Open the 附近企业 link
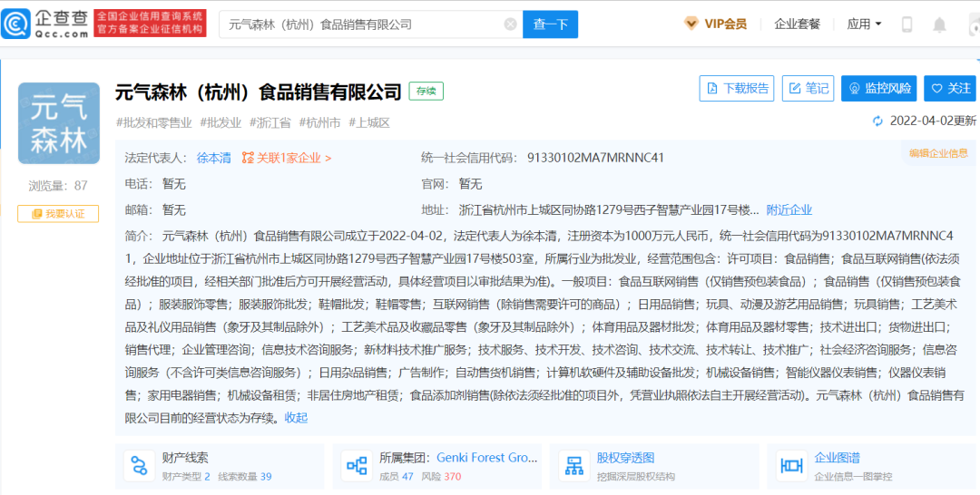This screenshot has height=495, width=980. [x=789, y=209]
